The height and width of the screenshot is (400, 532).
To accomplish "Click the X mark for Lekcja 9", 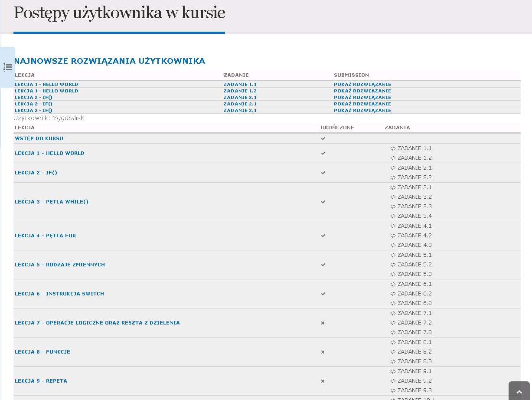I will [323, 381].
